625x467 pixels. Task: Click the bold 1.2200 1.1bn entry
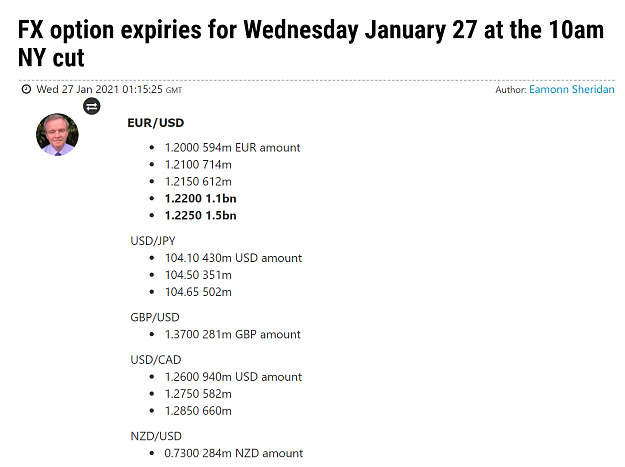click(x=200, y=198)
